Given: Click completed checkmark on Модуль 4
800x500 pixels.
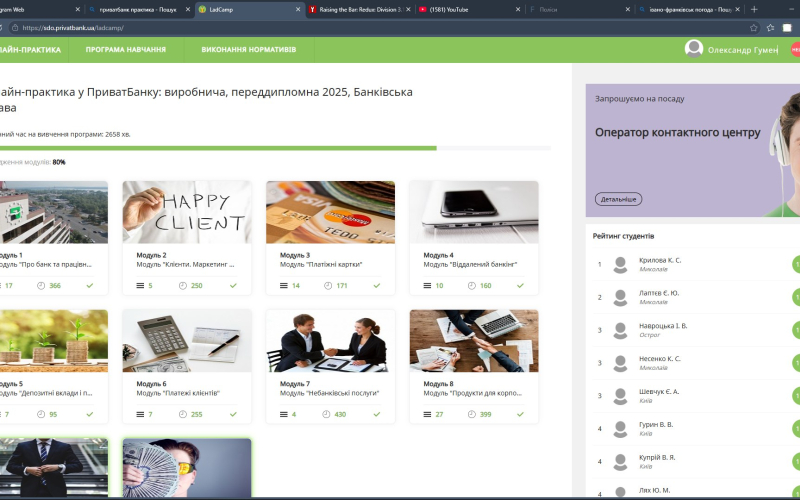Looking at the screenshot, I should pos(520,286).
